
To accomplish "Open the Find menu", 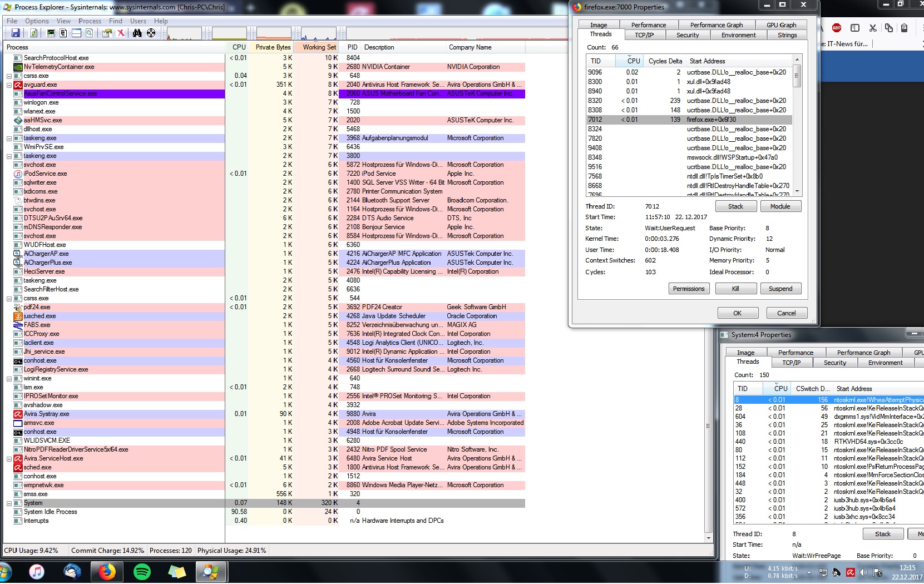I will [116, 21].
